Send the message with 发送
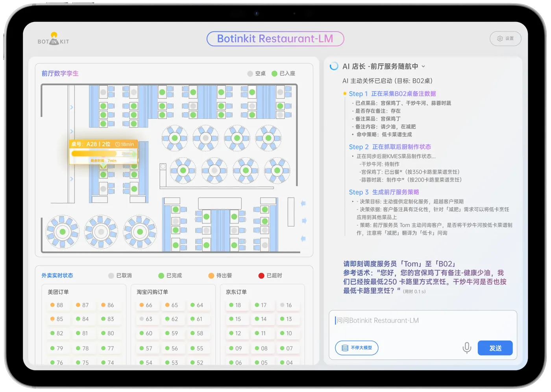 click(495, 348)
